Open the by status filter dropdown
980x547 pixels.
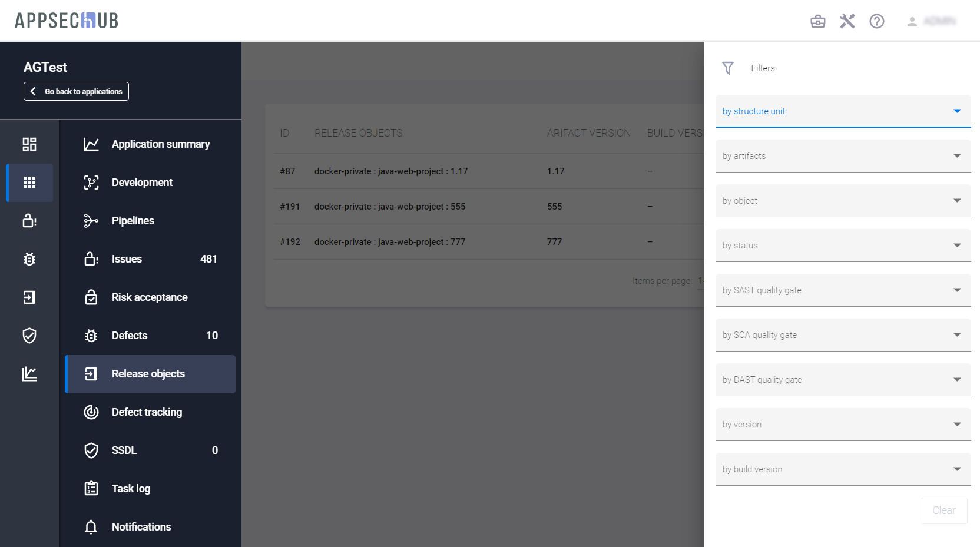click(843, 246)
